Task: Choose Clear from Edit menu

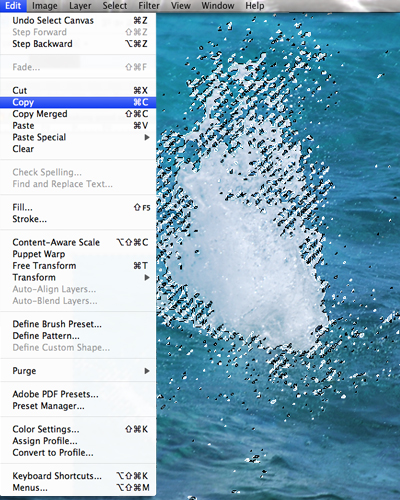Action: click(x=78, y=149)
